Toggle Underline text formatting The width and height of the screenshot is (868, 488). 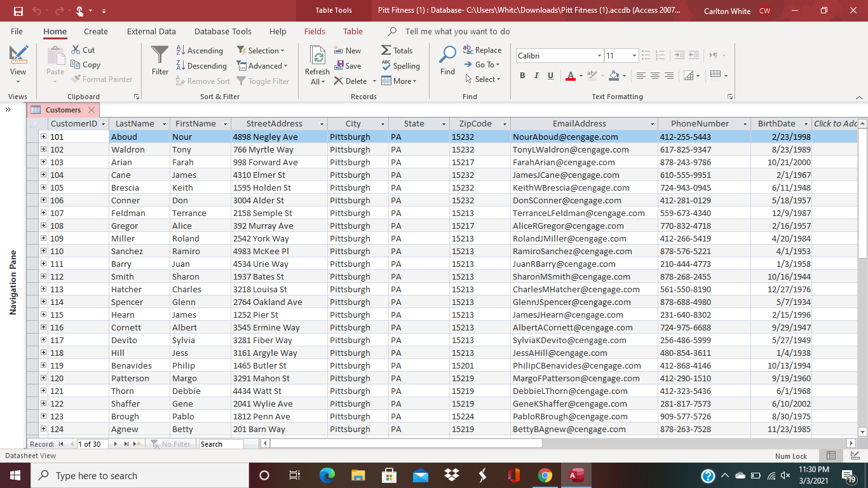click(x=550, y=76)
